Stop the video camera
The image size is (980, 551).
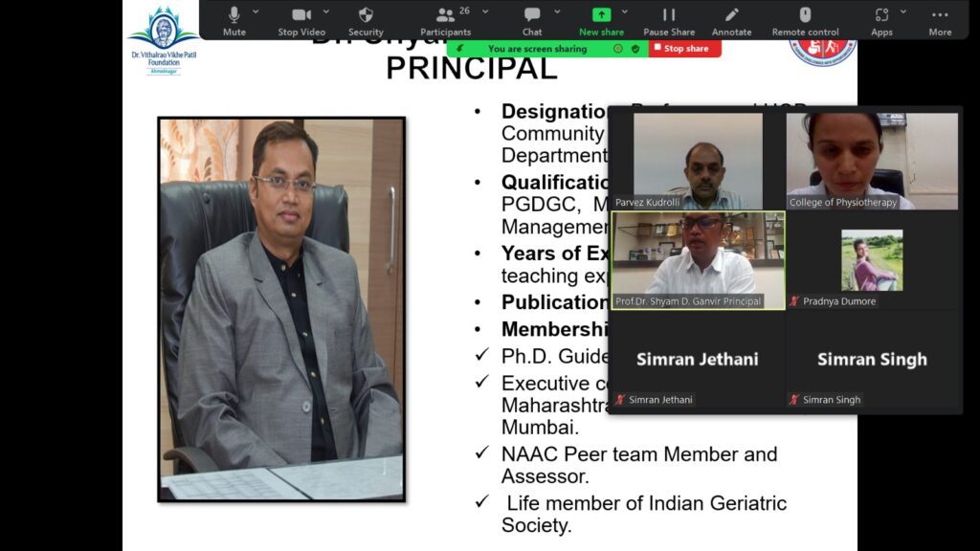tap(301, 20)
